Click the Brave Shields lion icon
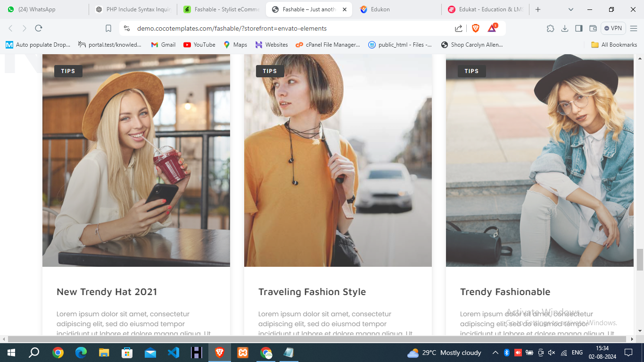Image resolution: width=644 pixels, height=362 pixels. pos(476,28)
